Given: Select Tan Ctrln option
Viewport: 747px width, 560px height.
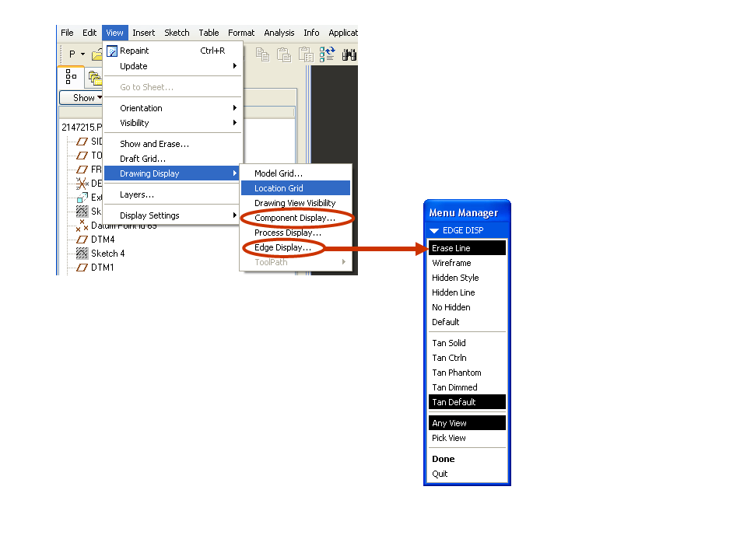Looking at the screenshot, I should (x=467, y=358).
